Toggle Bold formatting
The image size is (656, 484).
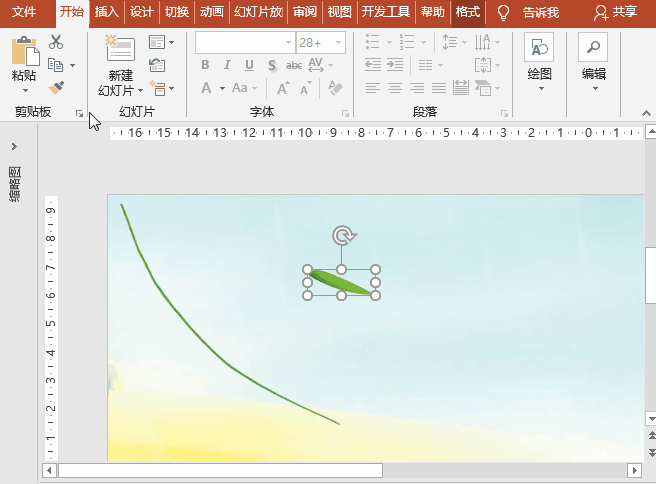(x=205, y=65)
